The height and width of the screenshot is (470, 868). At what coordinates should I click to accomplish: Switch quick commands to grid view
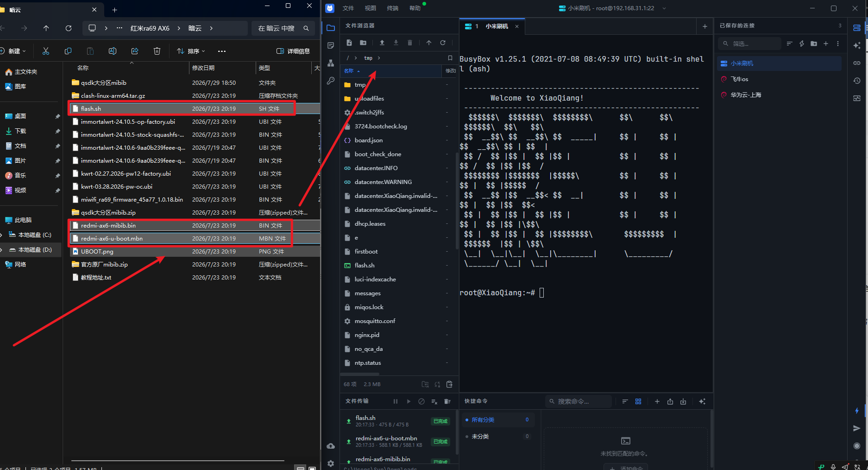(638, 401)
